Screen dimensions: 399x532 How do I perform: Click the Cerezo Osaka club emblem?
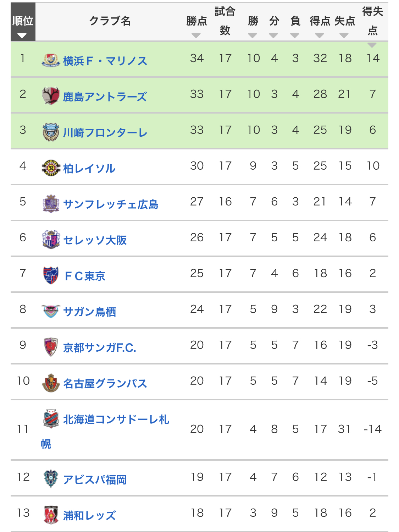(x=51, y=240)
